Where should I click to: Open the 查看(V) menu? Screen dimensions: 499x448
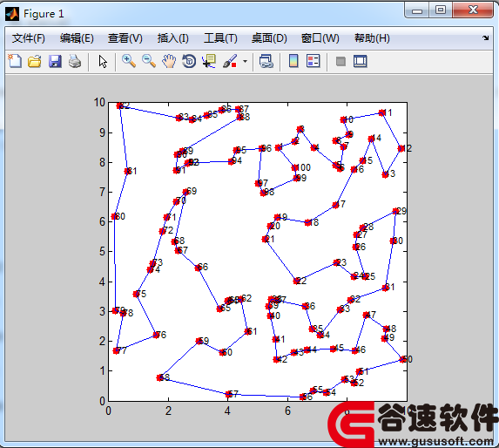point(125,38)
